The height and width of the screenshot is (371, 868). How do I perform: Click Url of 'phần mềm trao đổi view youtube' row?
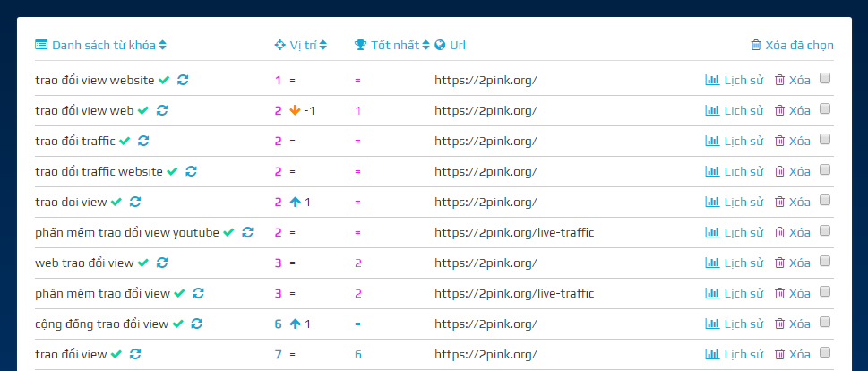coord(514,233)
